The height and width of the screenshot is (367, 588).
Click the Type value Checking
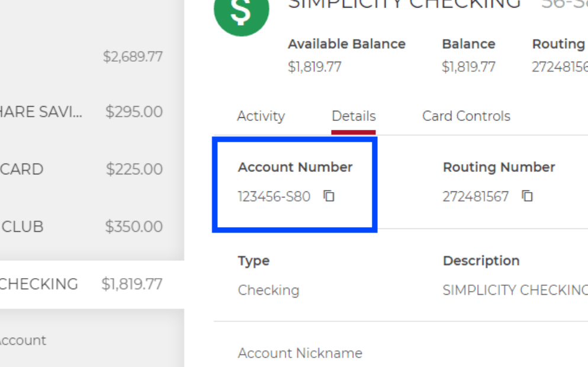pos(268,291)
